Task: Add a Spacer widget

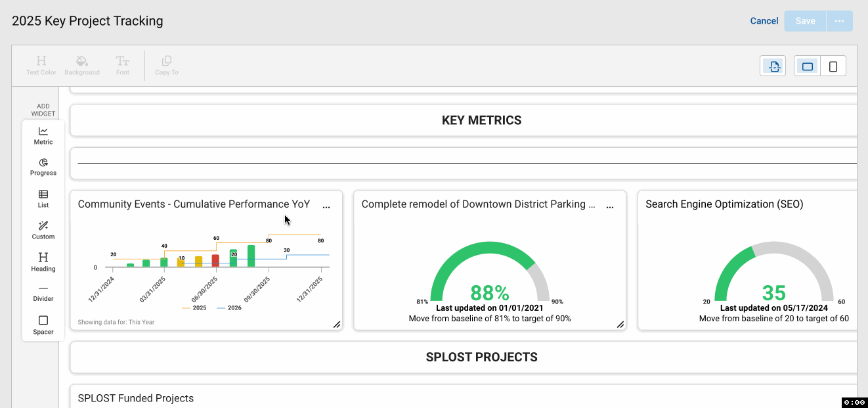Action: click(43, 325)
